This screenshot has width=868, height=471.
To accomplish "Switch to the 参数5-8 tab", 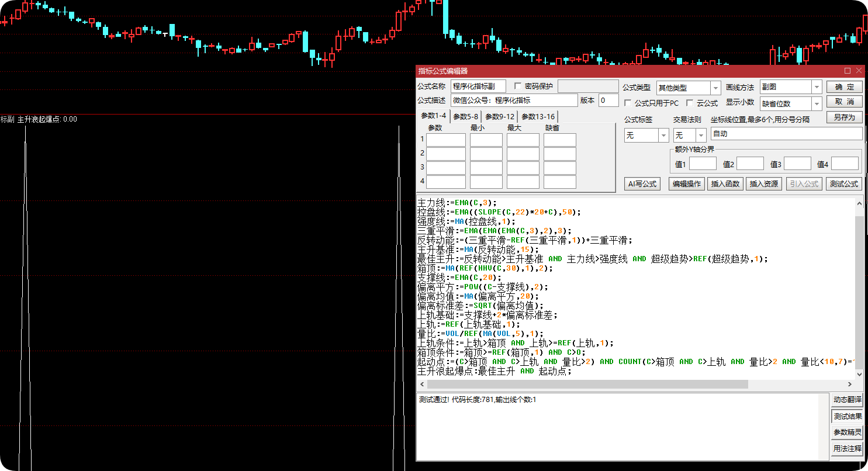I will [x=466, y=116].
